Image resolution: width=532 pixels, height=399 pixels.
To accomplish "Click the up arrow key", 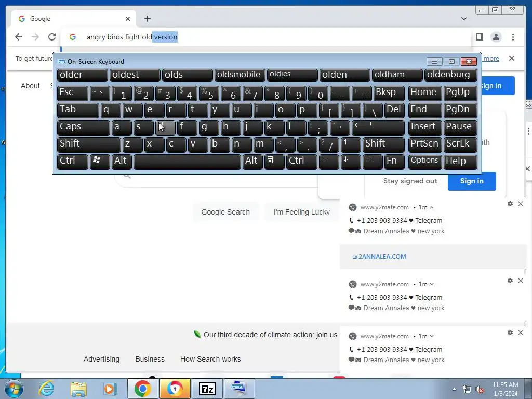I will [351, 144].
